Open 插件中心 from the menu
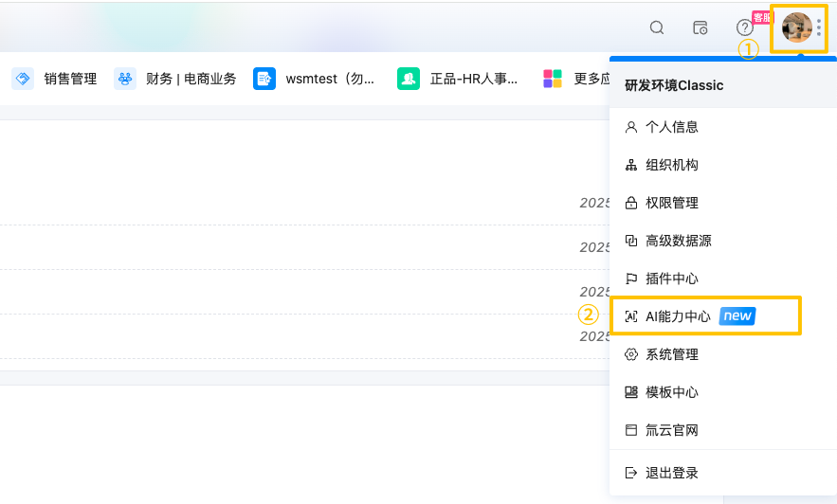This screenshot has height=504, width=837. pos(671,279)
